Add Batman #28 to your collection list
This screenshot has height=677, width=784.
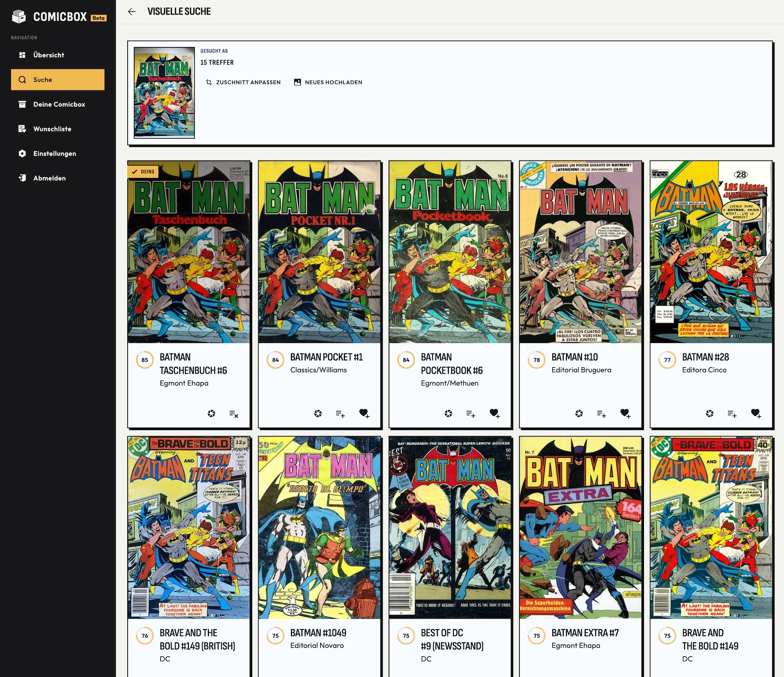coord(732,414)
